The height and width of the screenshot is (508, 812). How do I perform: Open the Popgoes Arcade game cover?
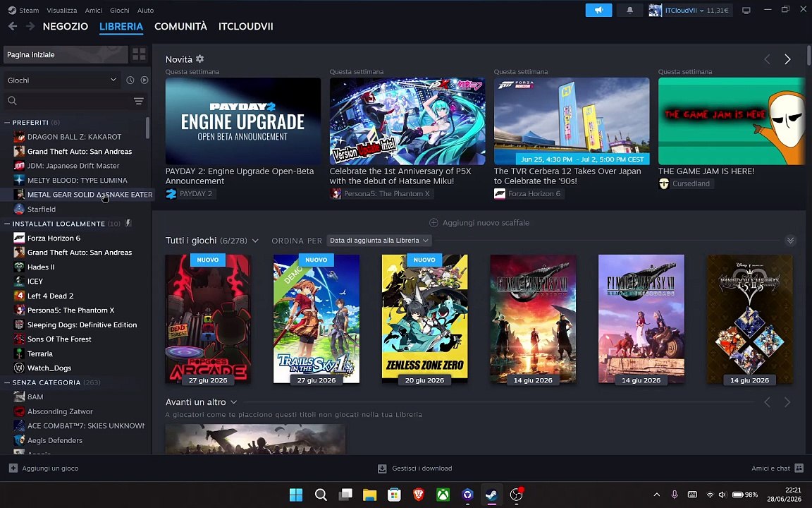(208, 319)
